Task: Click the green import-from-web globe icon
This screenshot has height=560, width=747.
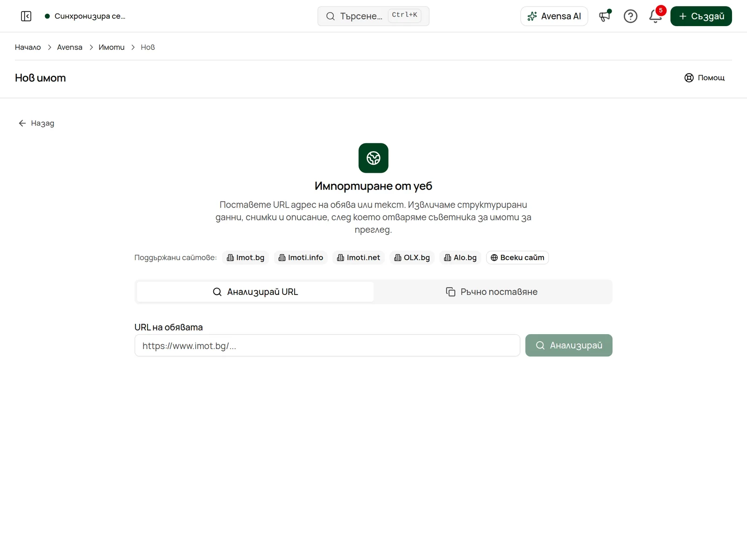Action: (373, 158)
